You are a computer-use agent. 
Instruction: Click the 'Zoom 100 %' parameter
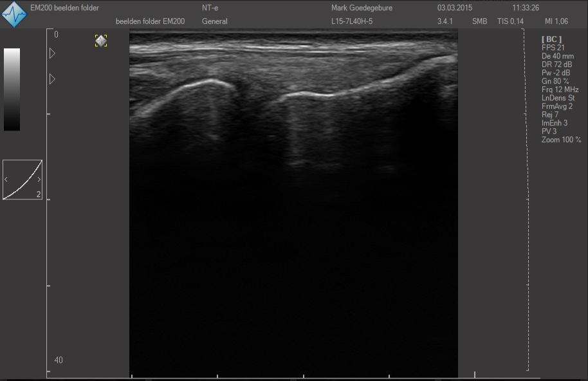point(561,140)
